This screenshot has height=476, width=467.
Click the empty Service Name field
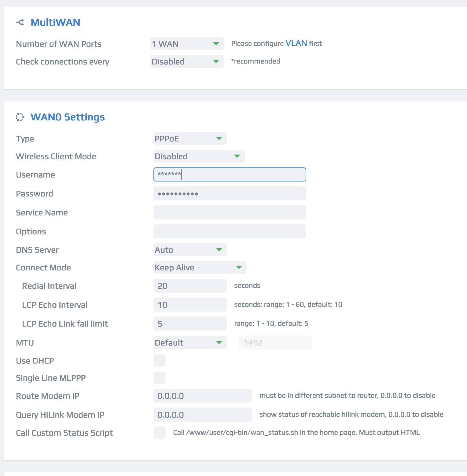[x=230, y=212]
